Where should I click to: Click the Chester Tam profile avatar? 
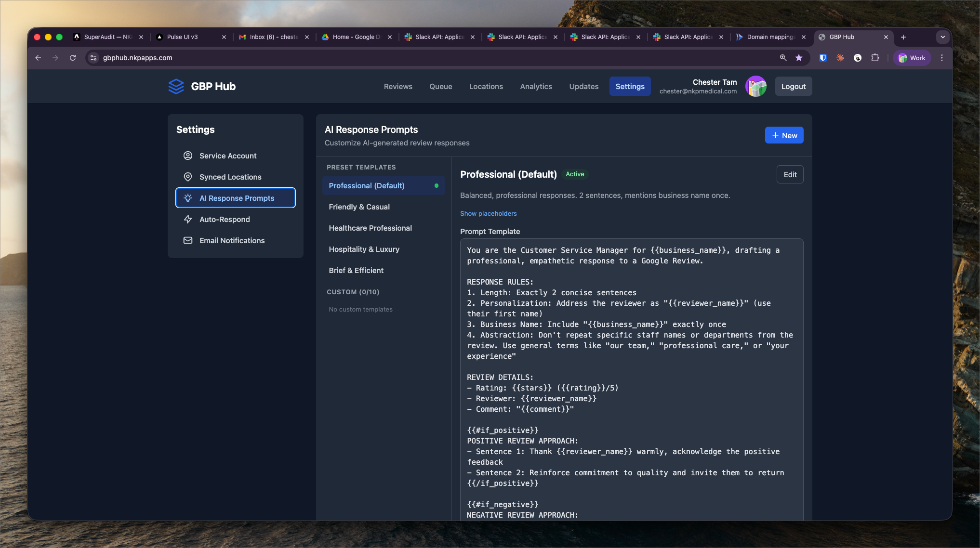tap(755, 87)
